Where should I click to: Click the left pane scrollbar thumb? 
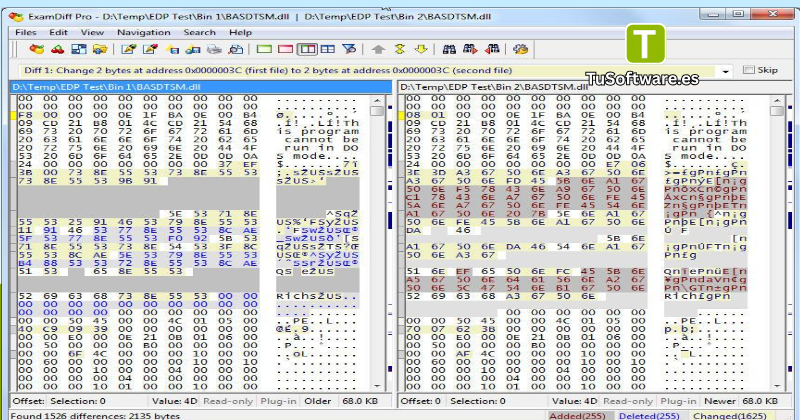[378, 111]
